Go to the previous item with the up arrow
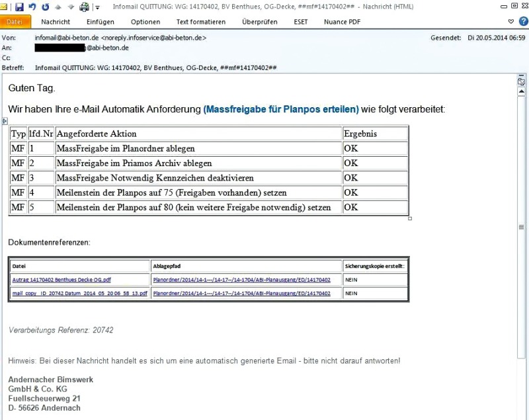This screenshot has width=529, height=420. 58,7
